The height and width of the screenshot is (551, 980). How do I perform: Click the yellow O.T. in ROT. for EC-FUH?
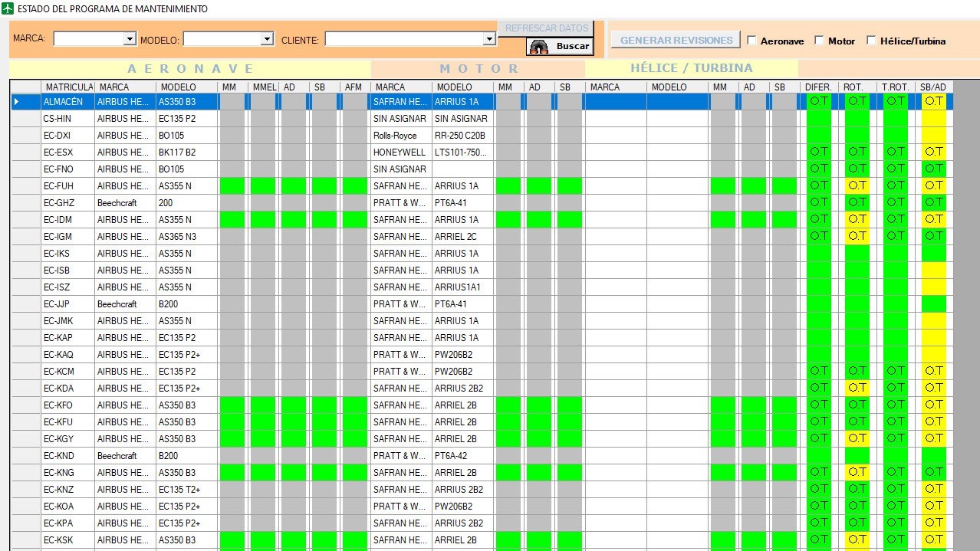click(857, 185)
